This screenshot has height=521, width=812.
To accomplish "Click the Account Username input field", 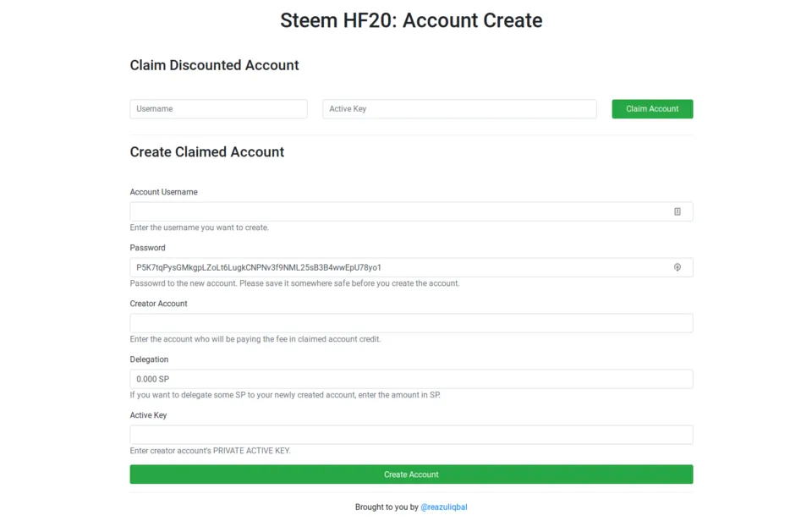I will click(x=411, y=211).
